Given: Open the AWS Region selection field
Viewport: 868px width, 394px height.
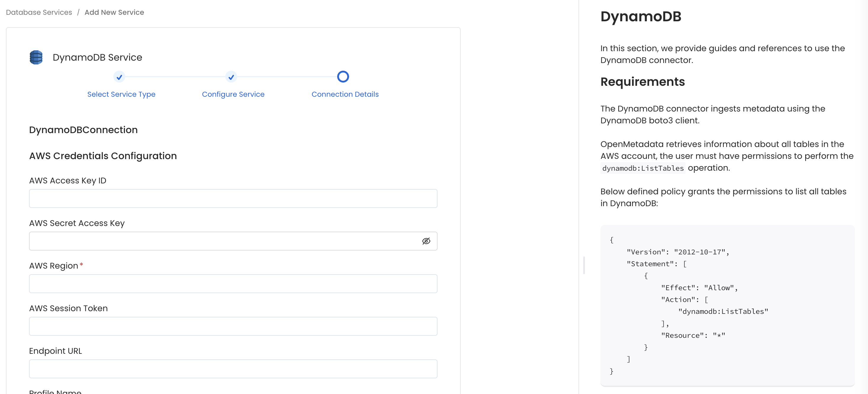Looking at the screenshot, I should [x=233, y=284].
